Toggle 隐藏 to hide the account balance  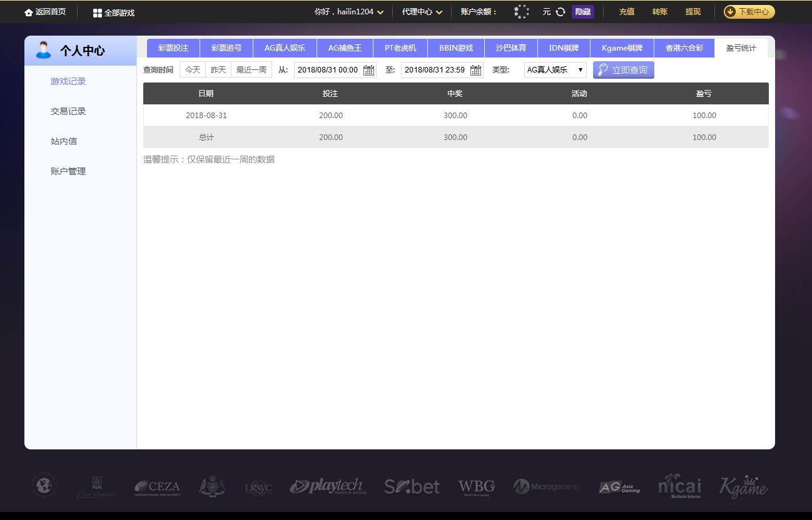pyautogui.click(x=582, y=11)
